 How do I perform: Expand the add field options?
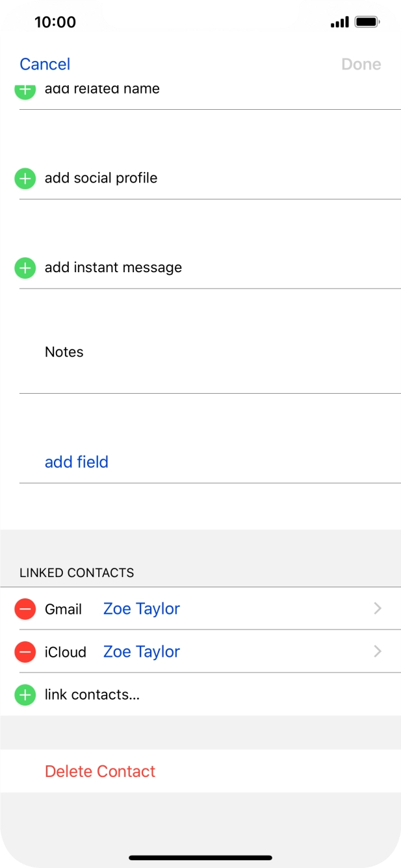click(76, 461)
